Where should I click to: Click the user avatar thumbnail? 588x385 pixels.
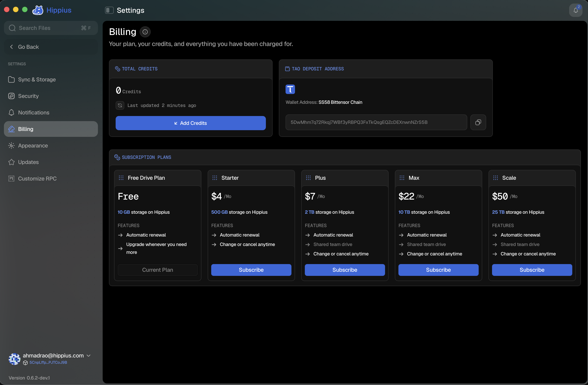15,359
